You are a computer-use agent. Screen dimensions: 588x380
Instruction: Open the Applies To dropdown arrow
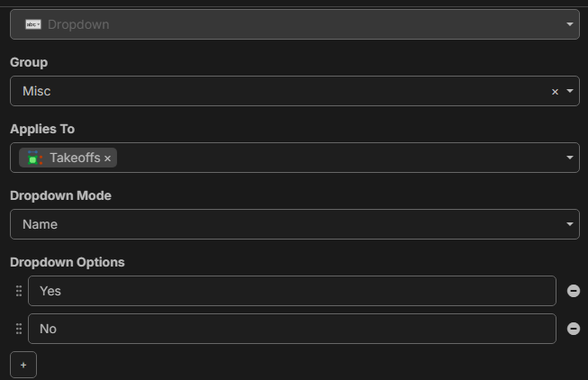click(x=570, y=158)
